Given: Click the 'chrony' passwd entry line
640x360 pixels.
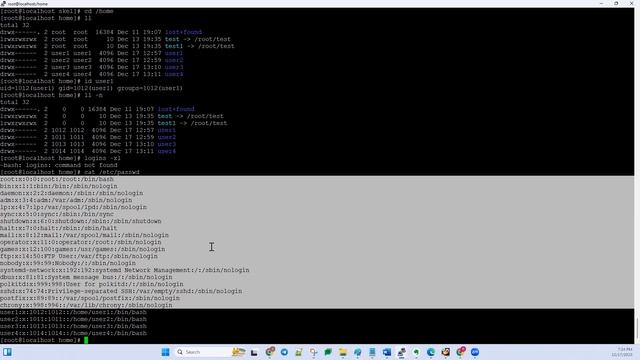Looking at the screenshot, I should tap(86, 305).
